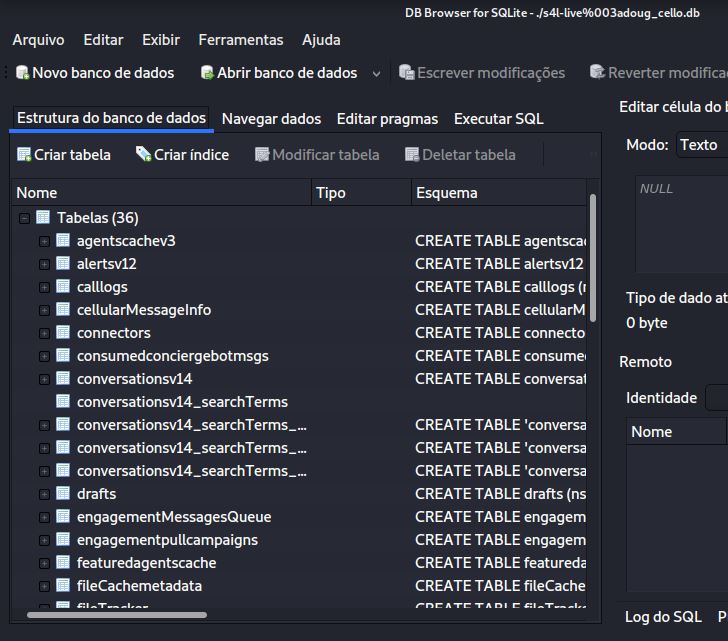Click the Deletar tabela icon
This screenshot has width=728, height=641.
(x=412, y=155)
